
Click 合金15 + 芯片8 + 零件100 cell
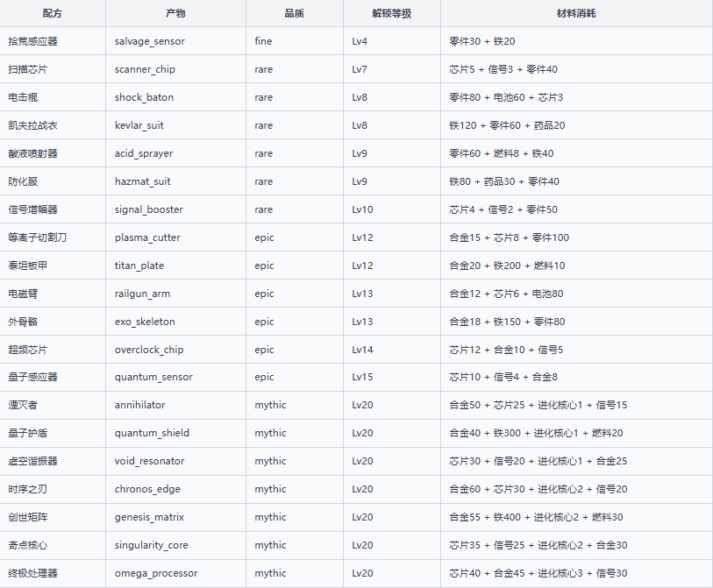pos(576,237)
